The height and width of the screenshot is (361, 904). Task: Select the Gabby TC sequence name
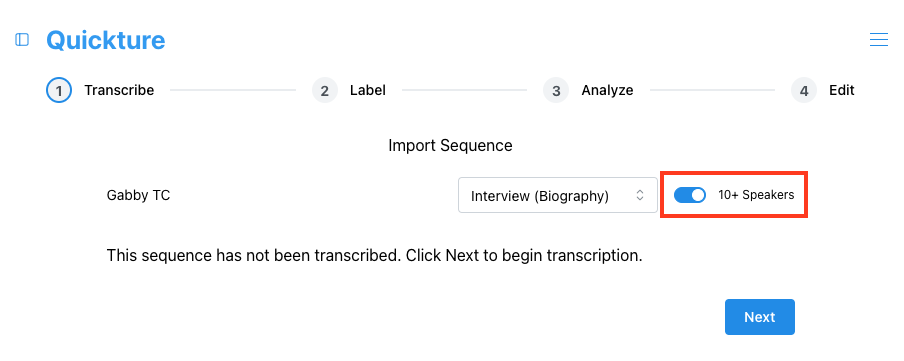[x=138, y=195]
